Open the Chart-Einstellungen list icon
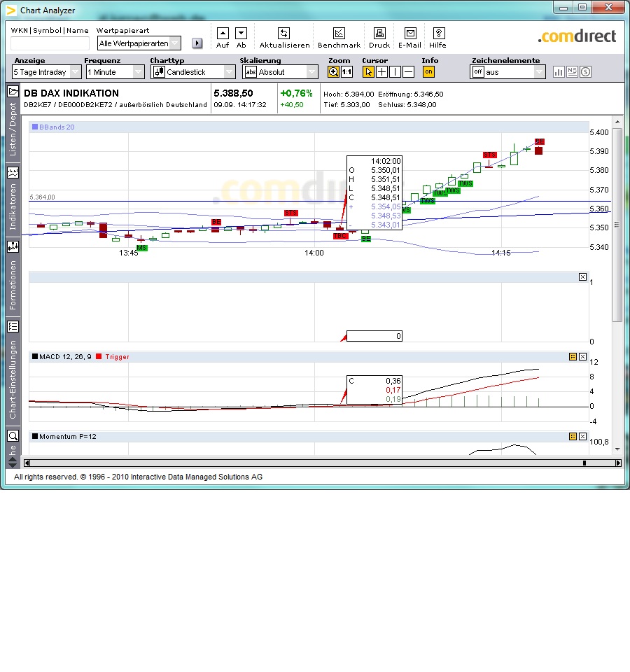Viewport: 630px width, 672px height. 13,327
